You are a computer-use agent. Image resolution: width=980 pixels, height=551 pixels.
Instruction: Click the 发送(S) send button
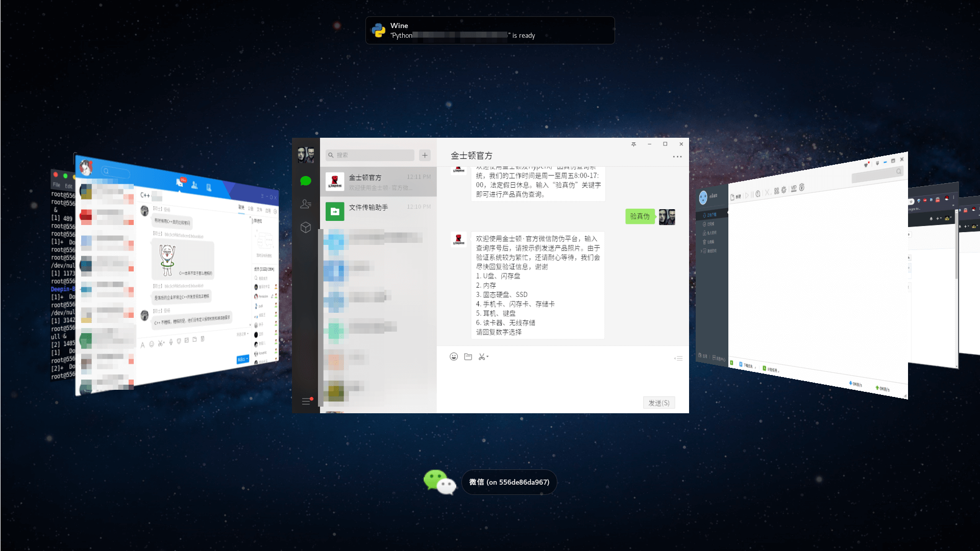659,403
